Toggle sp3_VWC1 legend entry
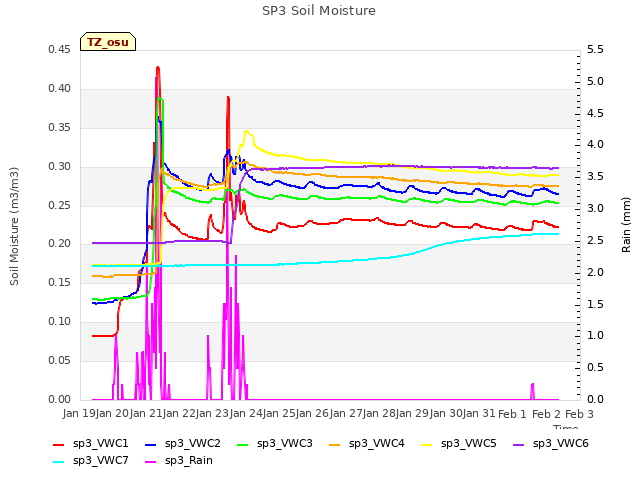Image resolution: width=640 pixels, height=480 pixels. click(91, 443)
